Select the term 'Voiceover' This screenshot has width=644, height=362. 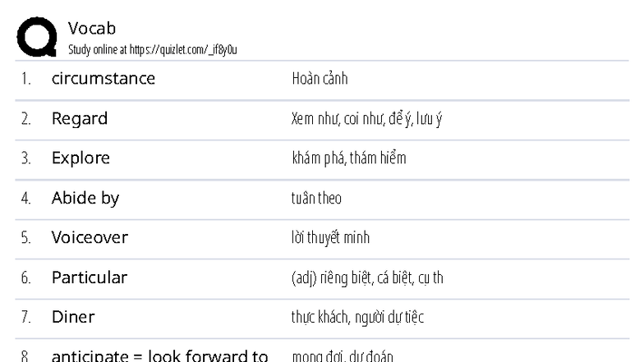point(90,238)
